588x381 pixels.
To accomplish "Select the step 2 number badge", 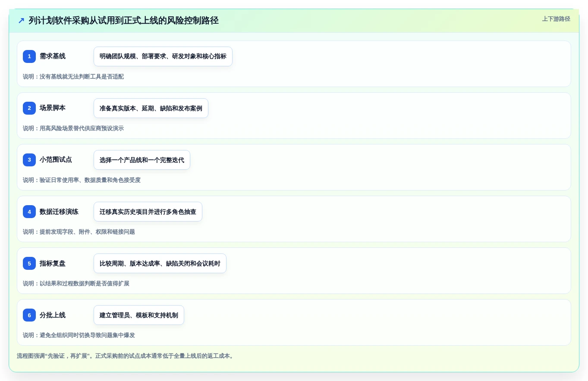I will tap(29, 108).
